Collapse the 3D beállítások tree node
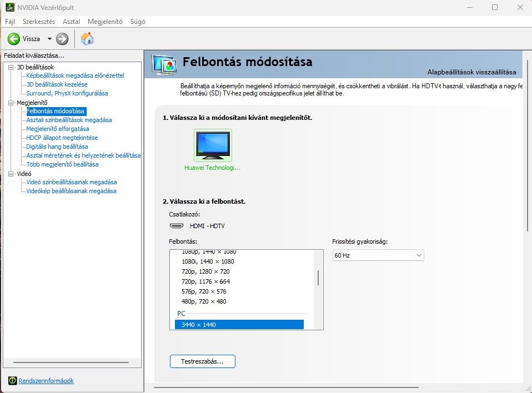Screen dimensions: 532x393 pyautogui.click(x=11, y=67)
